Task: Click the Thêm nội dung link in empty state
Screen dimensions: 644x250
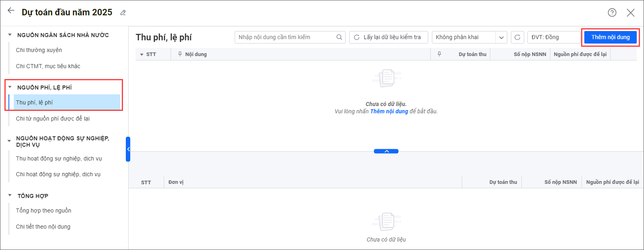Action: pos(389,111)
